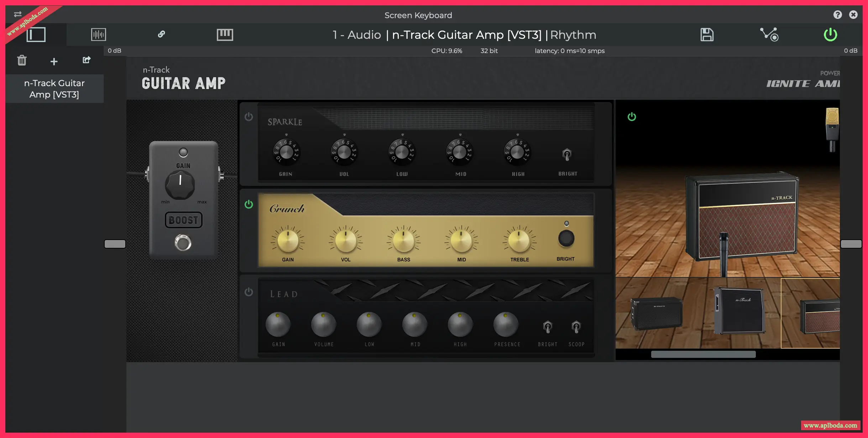
Task: Click the help question mark icon
Action: pyautogui.click(x=837, y=15)
